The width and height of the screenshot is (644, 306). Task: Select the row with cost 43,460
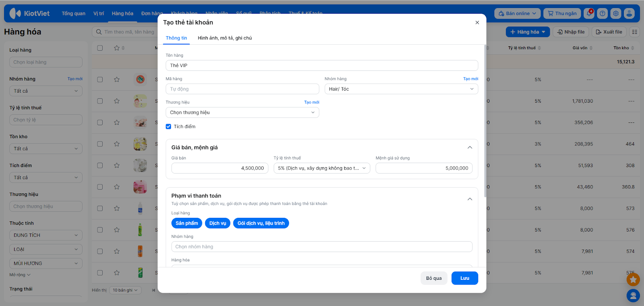tap(100, 187)
